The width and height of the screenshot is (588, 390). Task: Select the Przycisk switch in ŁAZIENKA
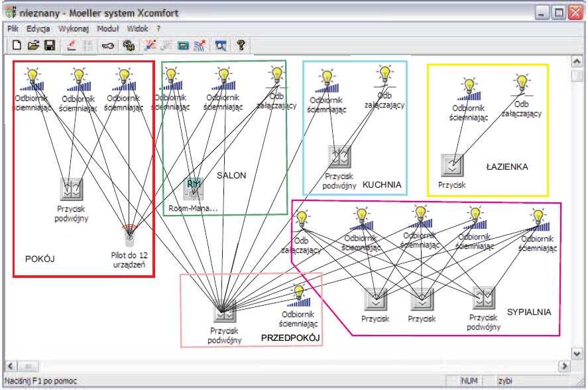point(452,165)
